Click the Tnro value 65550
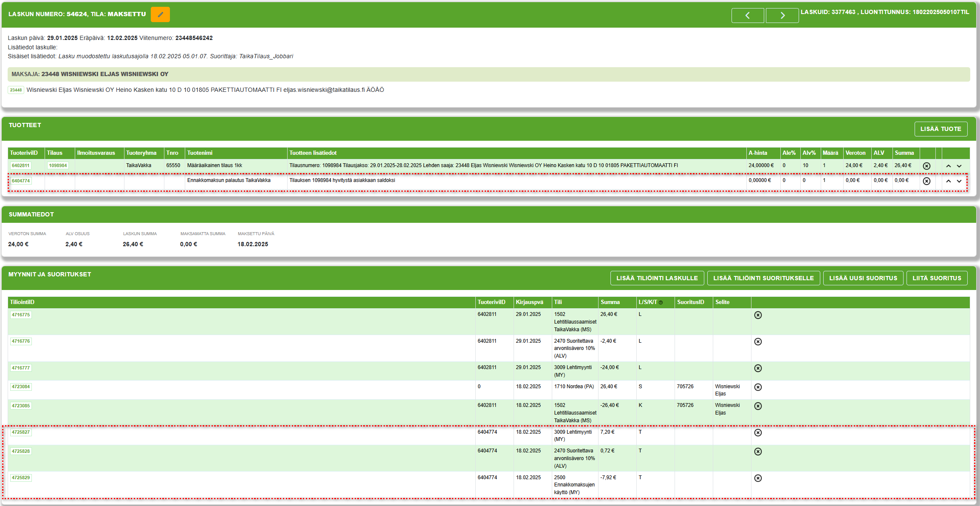This screenshot has width=980, height=506. click(x=173, y=165)
